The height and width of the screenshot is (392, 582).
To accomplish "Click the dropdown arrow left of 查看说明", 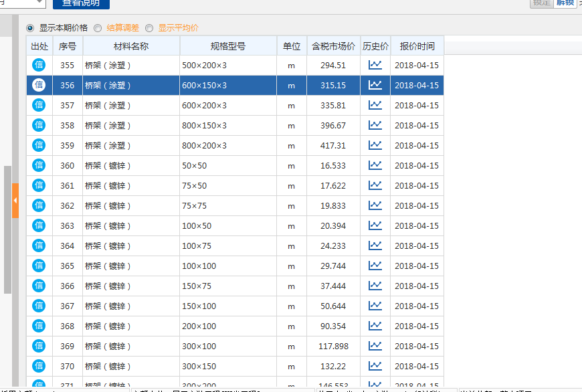I will tap(39, 2).
